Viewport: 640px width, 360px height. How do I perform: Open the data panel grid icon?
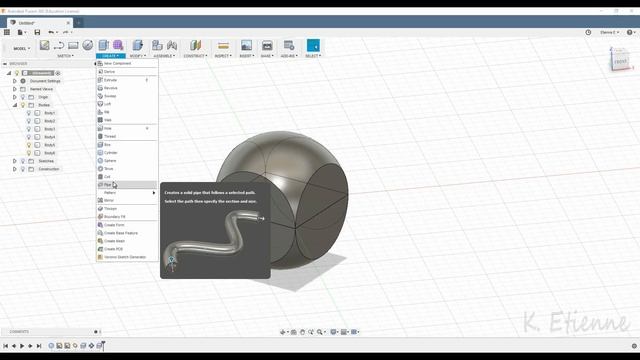click(x=7, y=32)
